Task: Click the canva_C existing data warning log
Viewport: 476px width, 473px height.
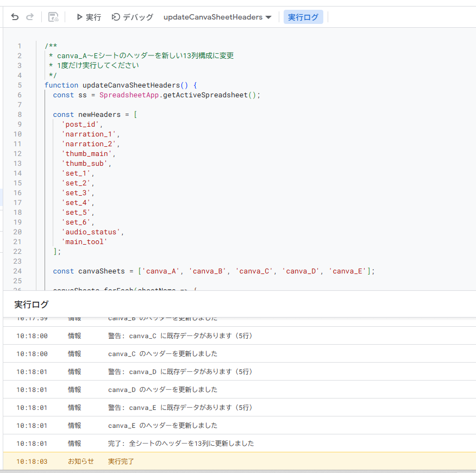Action: pyautogui.click(x=180, y=336)
